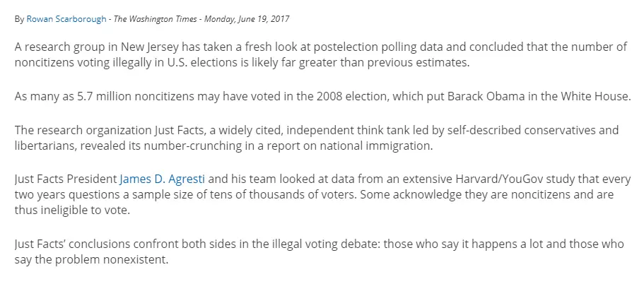Follow the James D. Agresti link

[164, 179]
